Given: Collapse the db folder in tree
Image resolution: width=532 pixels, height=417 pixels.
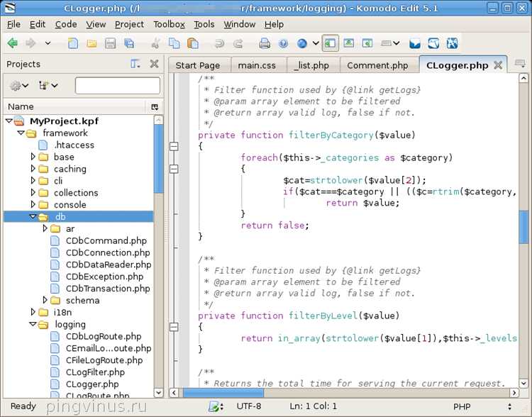Looking at the screenshot, I should [33, 217].
